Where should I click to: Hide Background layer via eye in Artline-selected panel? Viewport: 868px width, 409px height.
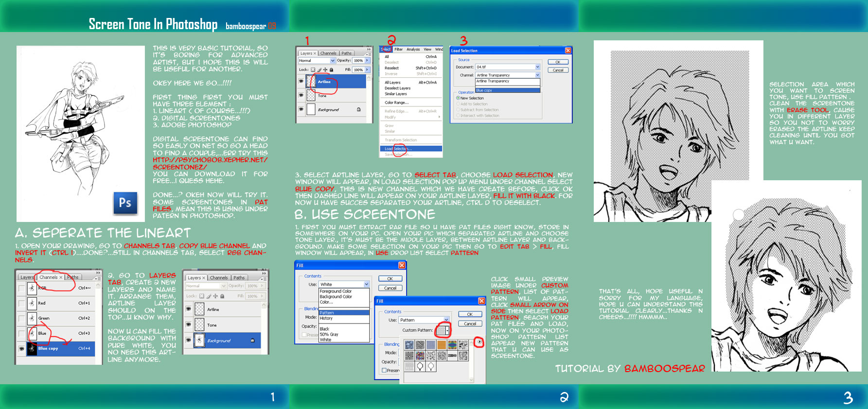click(301, 109)
